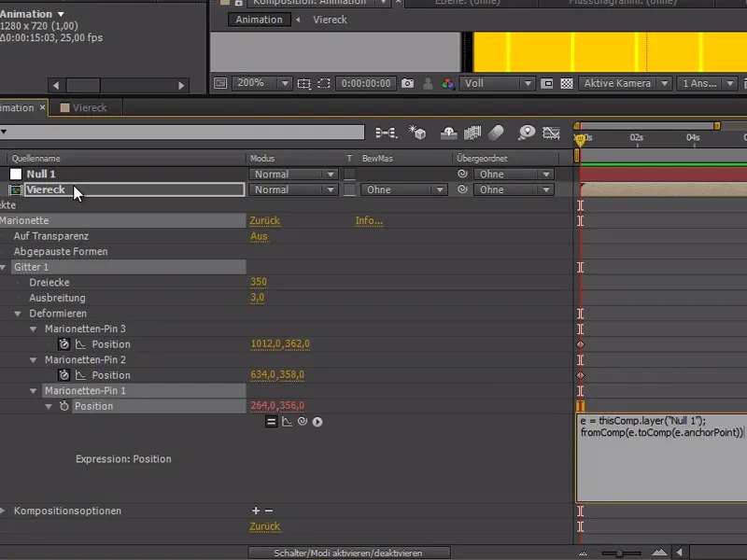The image size is (747, 560).
Task: Toggle the motion blur icon
Action: point(496,133)
